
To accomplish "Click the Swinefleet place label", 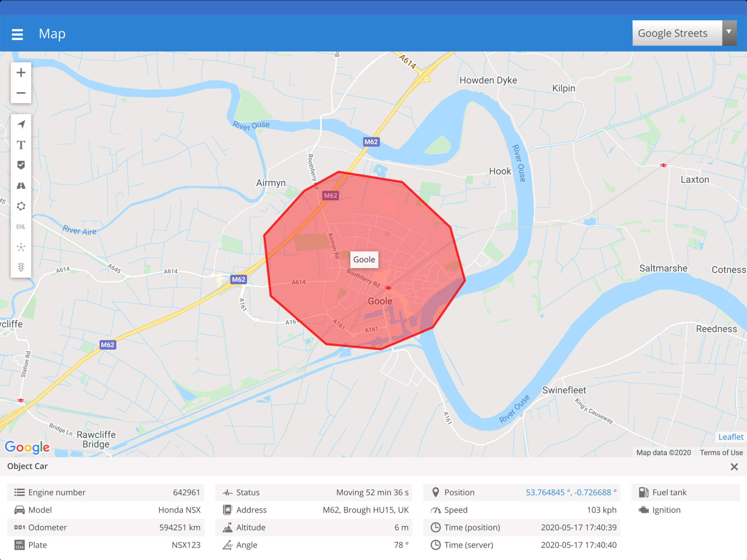I will (x=564, y=390).
